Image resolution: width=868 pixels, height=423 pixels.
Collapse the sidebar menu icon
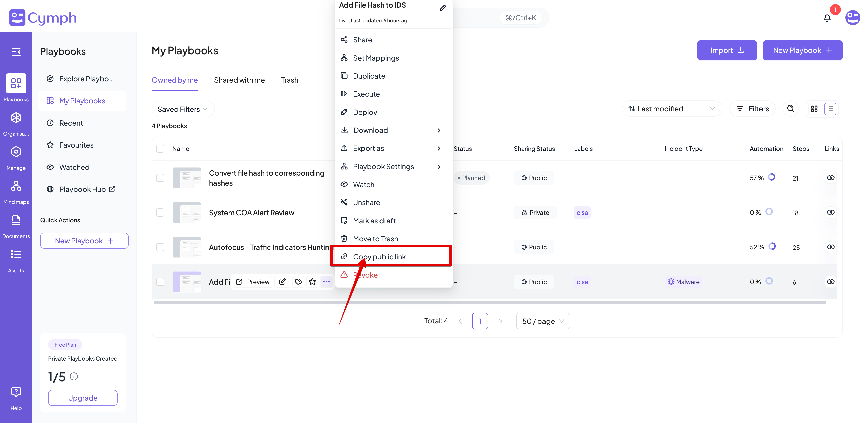click(x=16, y=52)
